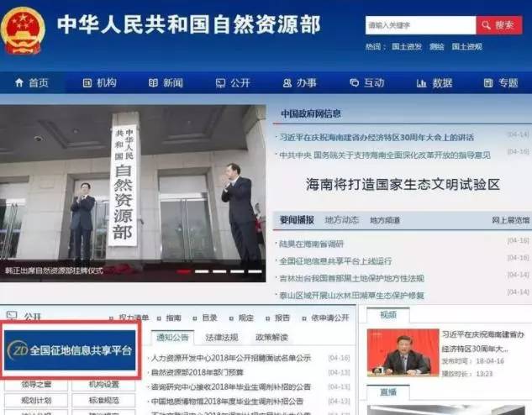
Task: Click the Xi Jinping video thumbnail
Action: point(403,353)
